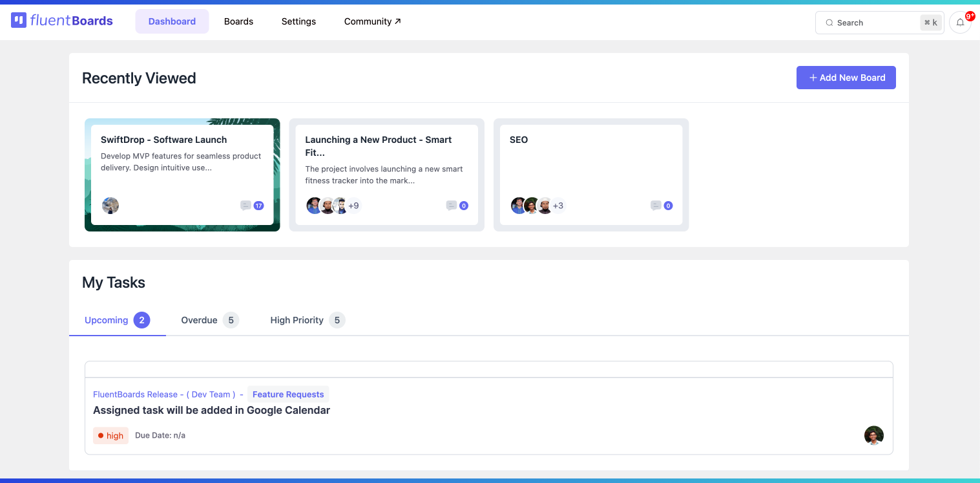Screen dimensions: 980x483
Task: Click the +9 member overflow badge
Action: click(354, 206)
